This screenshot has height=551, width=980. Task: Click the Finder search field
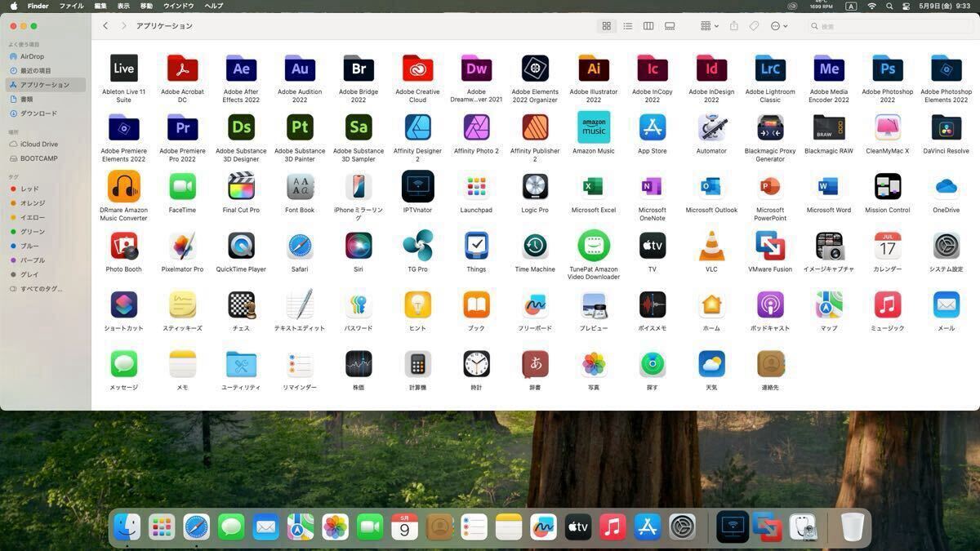889,26
